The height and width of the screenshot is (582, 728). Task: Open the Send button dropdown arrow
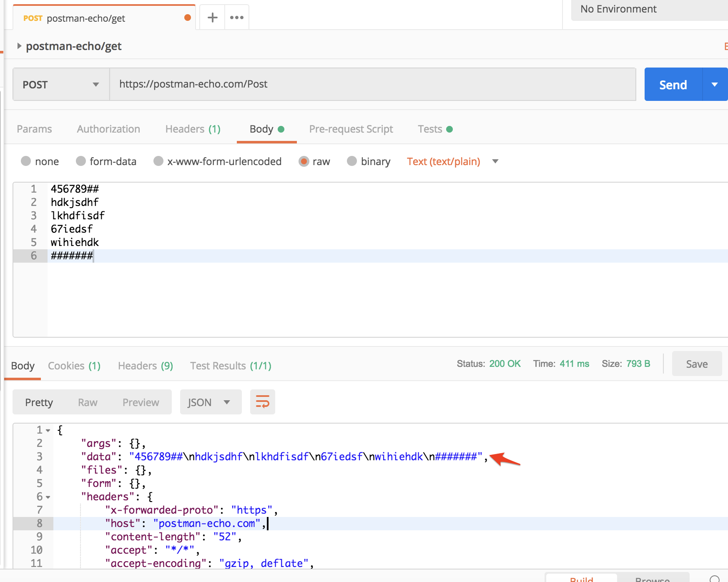pyautogui.click(x=715, y=85)
